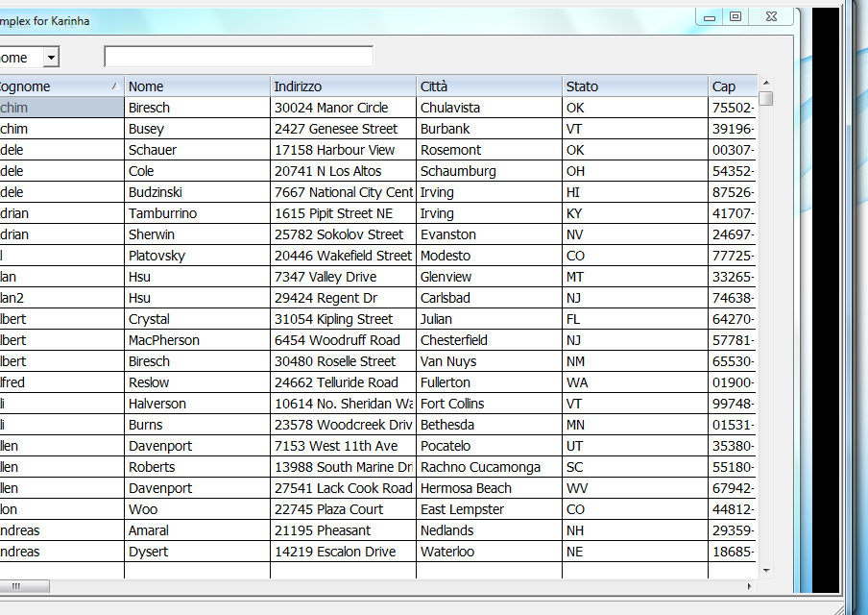Toggle sort arrow in Cognome header
868x615 pixels.
click(x=115, y=86)
